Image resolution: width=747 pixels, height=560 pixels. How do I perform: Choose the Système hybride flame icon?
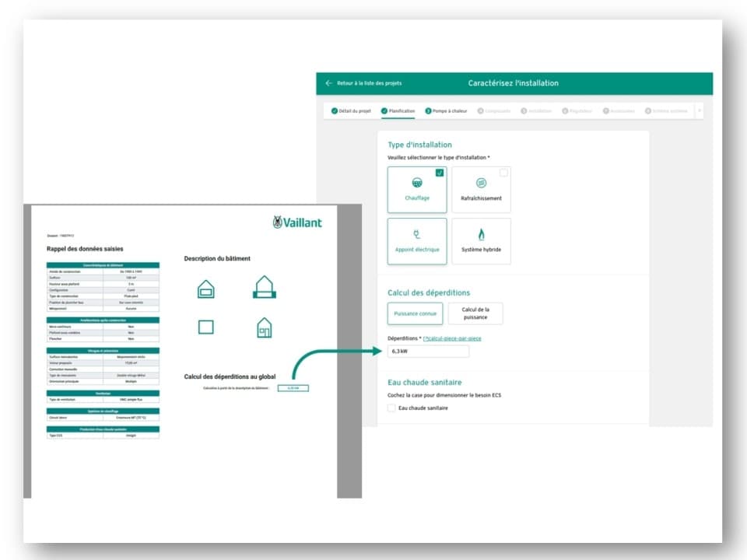click(x=481, y=234)
